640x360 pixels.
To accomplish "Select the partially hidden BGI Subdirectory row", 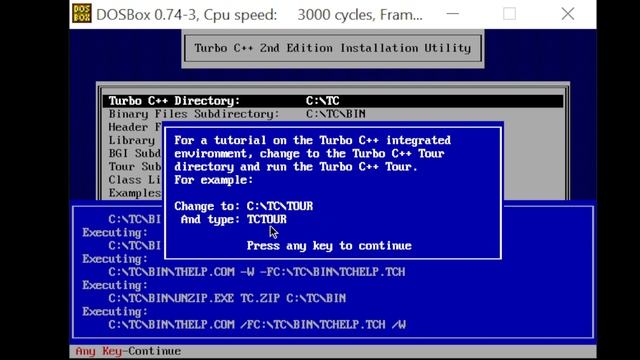I will [135, 153].
